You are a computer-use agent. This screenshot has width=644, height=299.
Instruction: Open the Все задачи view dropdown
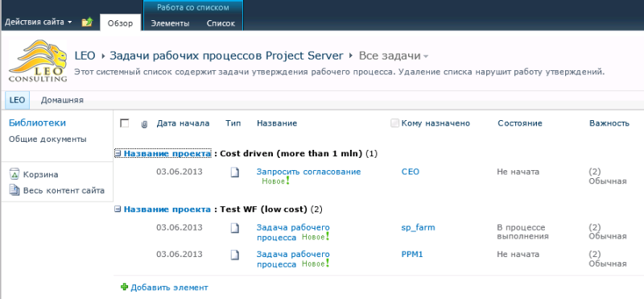[x=394, y=56]
